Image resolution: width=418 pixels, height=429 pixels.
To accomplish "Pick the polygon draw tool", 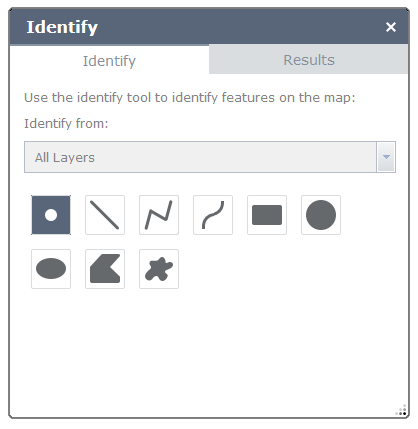I will tap(105, 269).
